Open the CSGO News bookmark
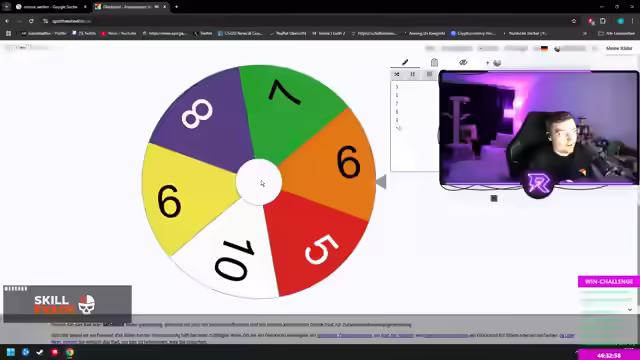Screen dimensions: 640x360 click(x=240, y=33)
